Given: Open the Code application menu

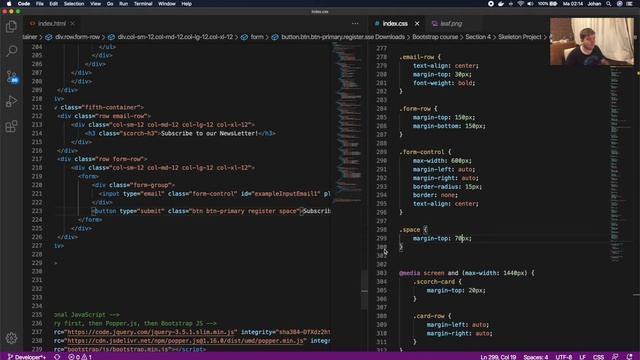Looking at the screenshot, I should point(24,4).
